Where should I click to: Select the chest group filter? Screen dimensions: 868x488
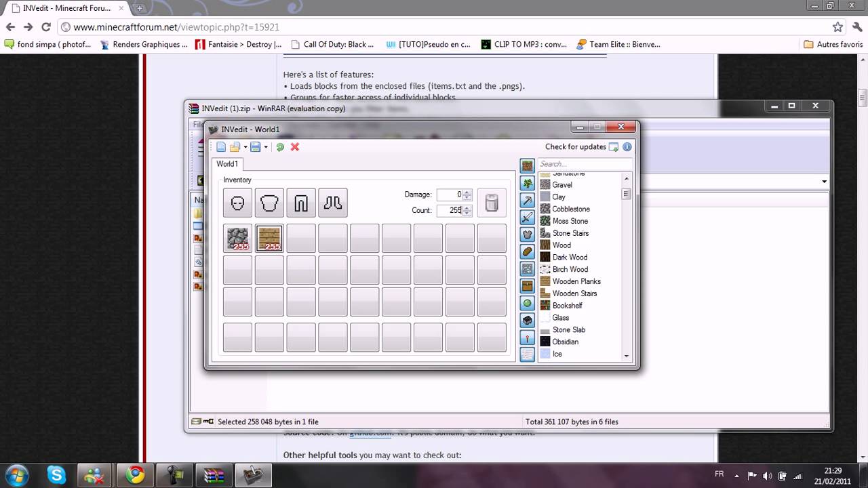528,286
